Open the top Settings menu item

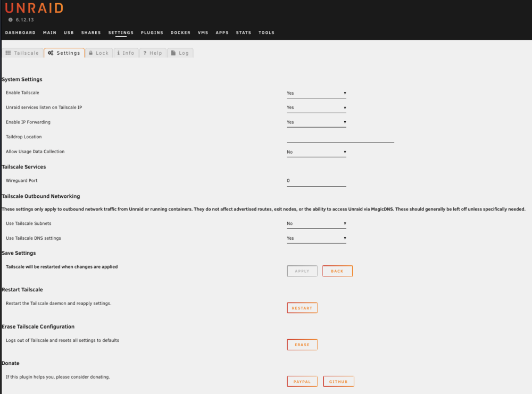coord(121,32)
